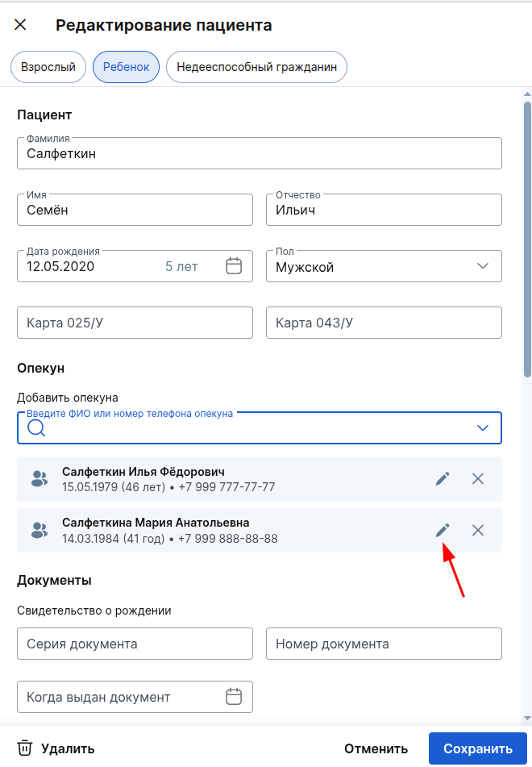Click the Фамилия input field
The height and width of the screenshot is (767, 532).
coord(260,153)
